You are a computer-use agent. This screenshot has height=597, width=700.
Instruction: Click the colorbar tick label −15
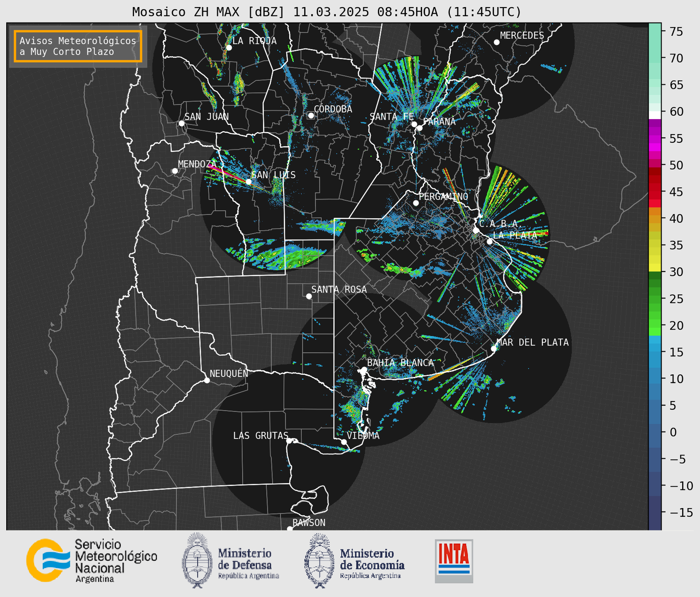pyautogui.click(x=681, y=512)
